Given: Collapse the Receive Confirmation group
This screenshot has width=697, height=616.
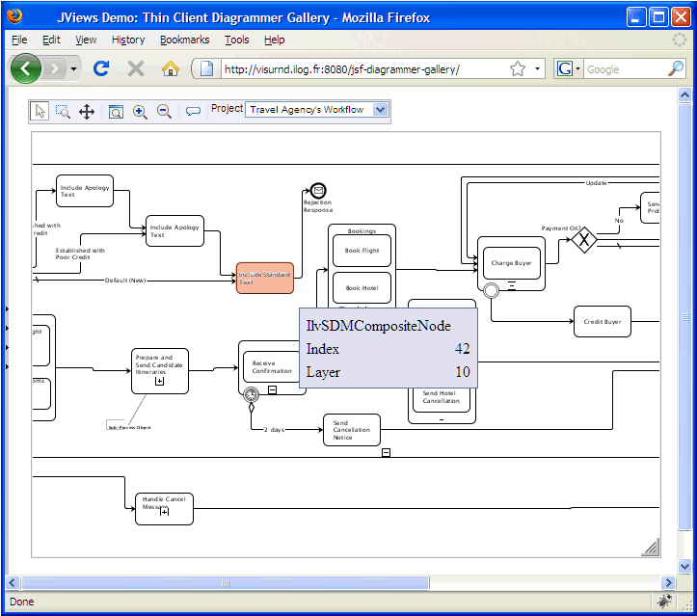Looking at the screenshot, I should coord(273,389).
